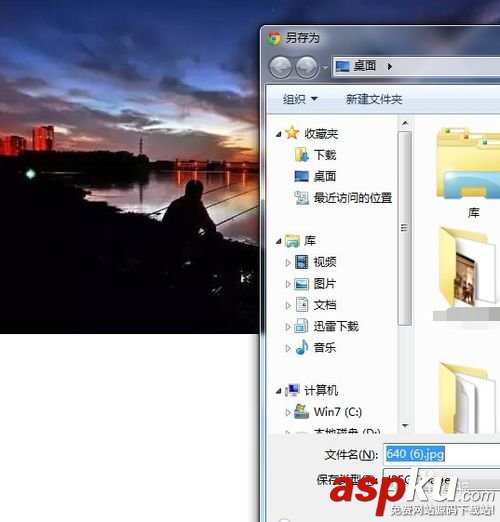The image size is (500, 522).
Task: Expand the 文档 library node
Action: (288, 305)
